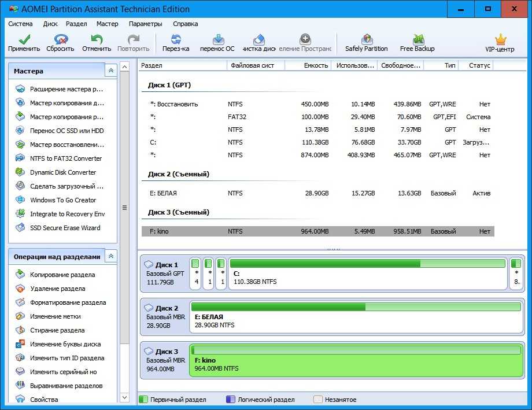Collapse the Мастера panel

click(x=110, y=71)
